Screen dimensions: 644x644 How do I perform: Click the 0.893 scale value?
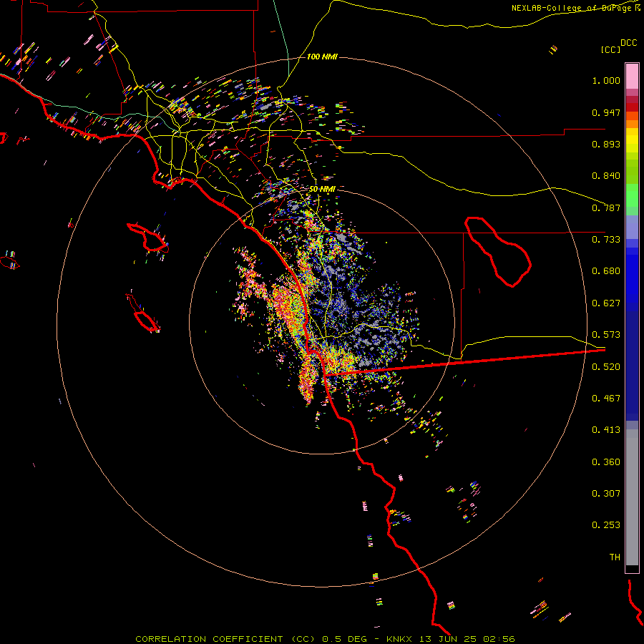coord(606,144)
